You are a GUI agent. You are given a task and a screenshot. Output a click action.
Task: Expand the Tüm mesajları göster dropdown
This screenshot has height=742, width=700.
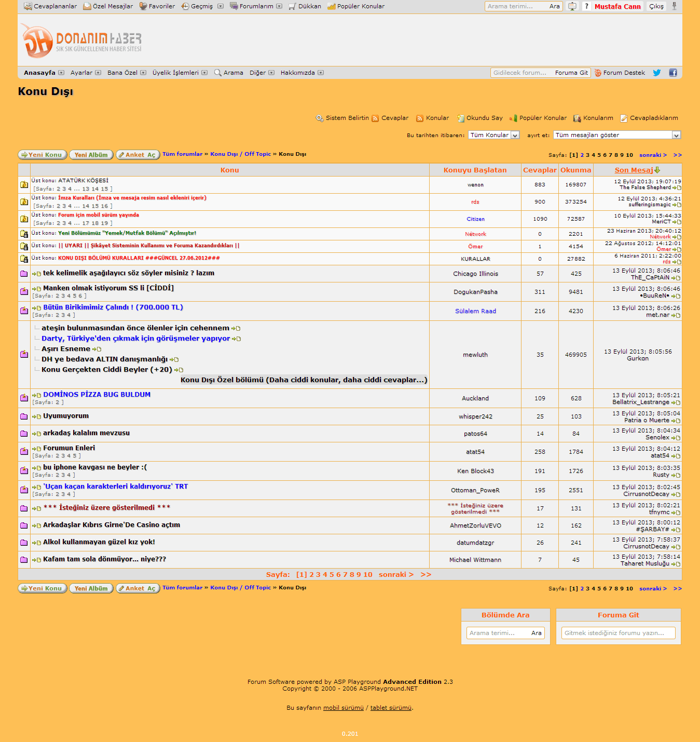point(616,135)
